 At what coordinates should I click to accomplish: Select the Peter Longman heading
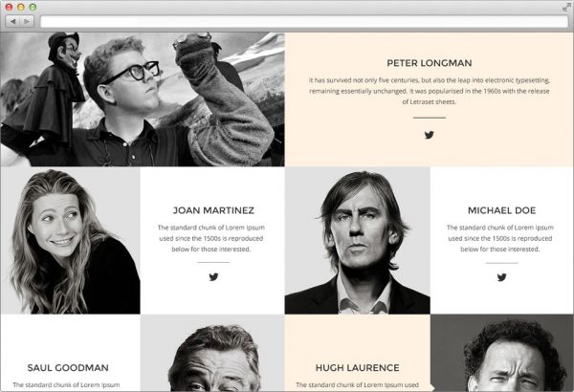(x=429, y=63)
